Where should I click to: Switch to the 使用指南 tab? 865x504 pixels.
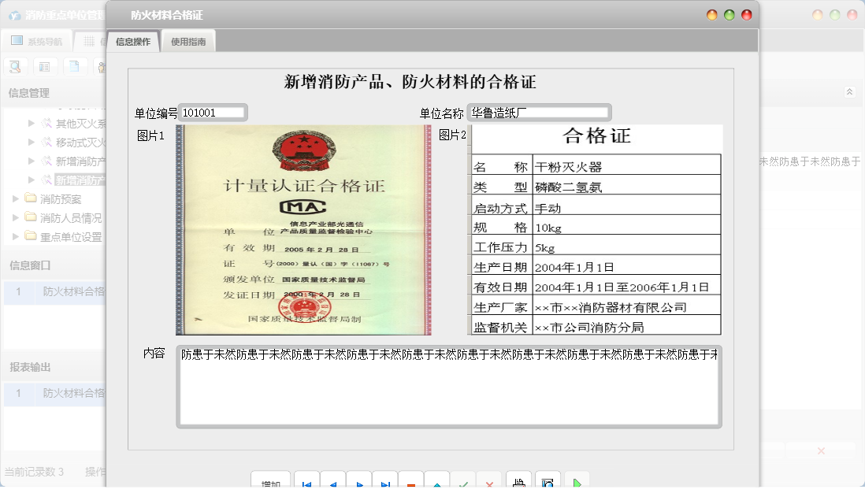click(187, 41)
